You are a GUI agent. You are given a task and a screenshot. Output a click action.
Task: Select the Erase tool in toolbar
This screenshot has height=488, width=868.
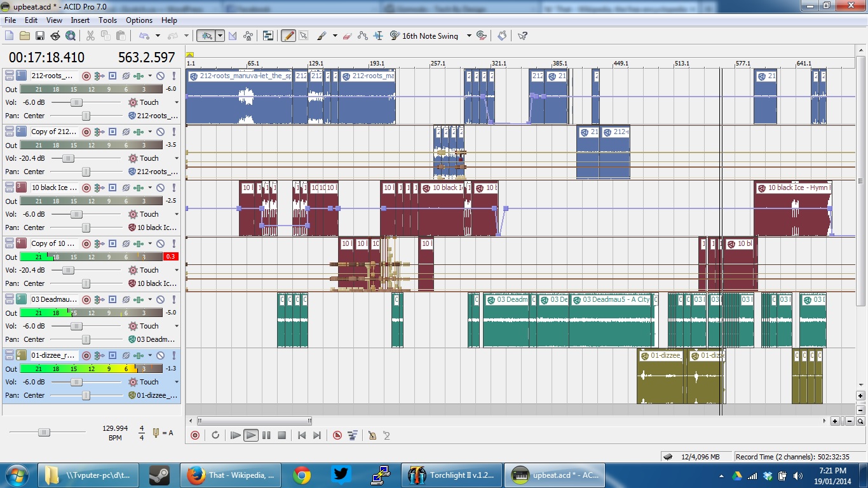347,36
